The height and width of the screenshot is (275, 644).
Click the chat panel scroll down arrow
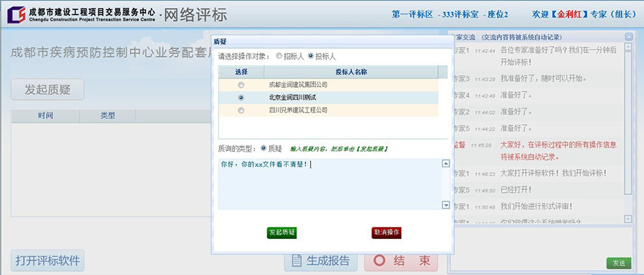pos(628,219)
